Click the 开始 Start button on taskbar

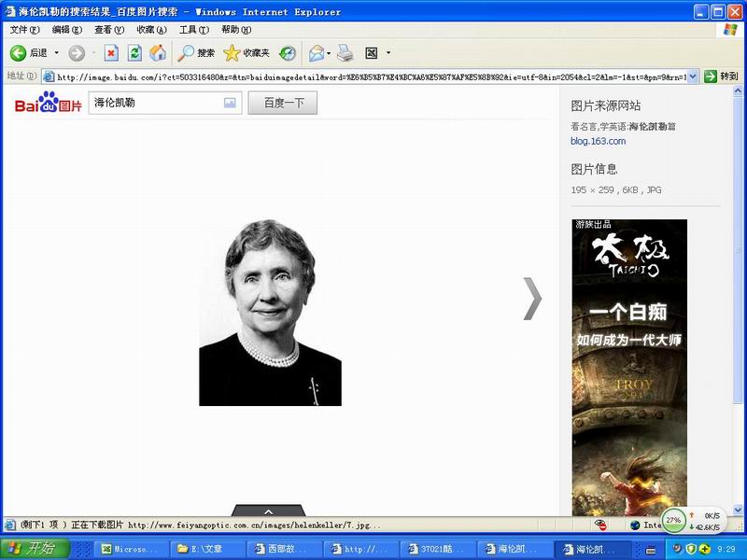coord(35,549)
